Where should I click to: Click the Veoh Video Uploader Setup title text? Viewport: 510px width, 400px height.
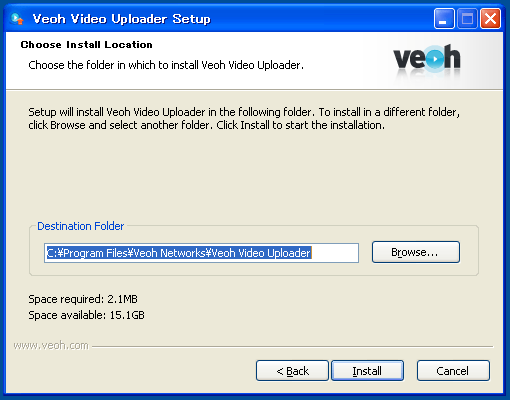click(121, 19)
